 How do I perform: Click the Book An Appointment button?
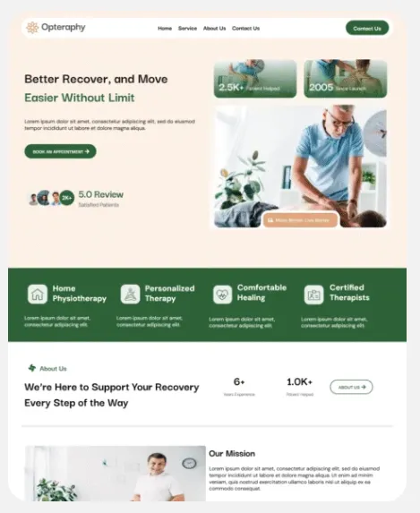click(61, 151)
